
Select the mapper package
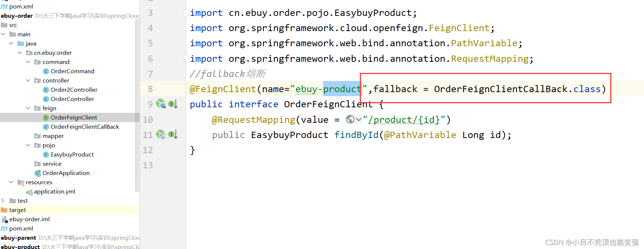click(53, 136)
